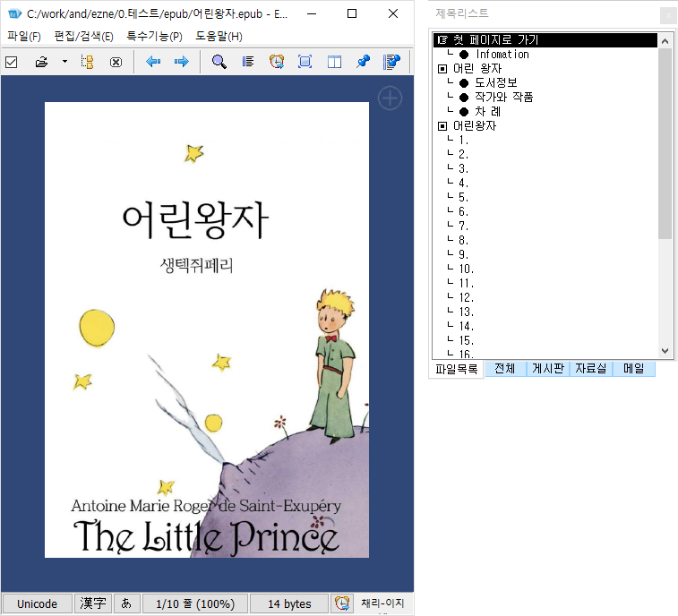This screenshot has width=678, height=616.
Task: Switch to the 전체 tab
Action: [505, 368]
